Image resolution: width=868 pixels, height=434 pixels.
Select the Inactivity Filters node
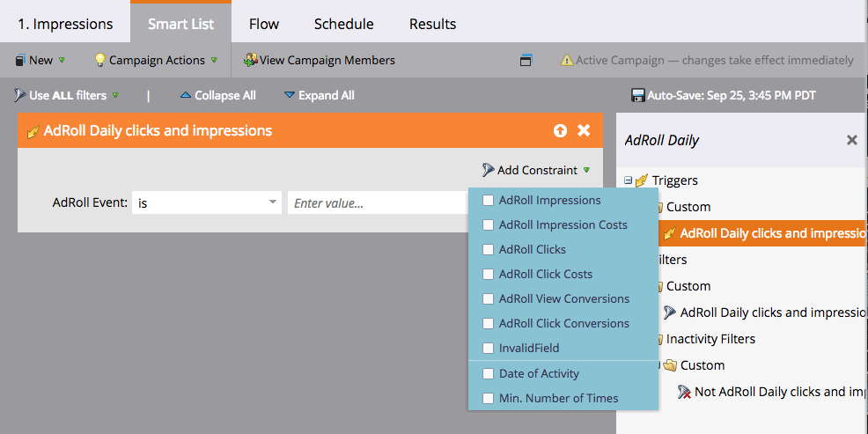pos(710,339)
